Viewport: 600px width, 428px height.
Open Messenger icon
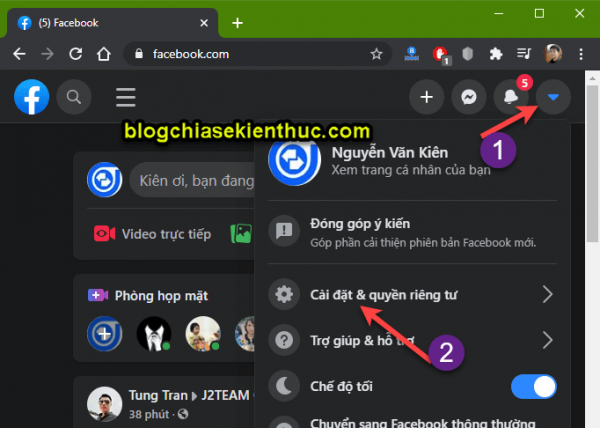(469, 97)
